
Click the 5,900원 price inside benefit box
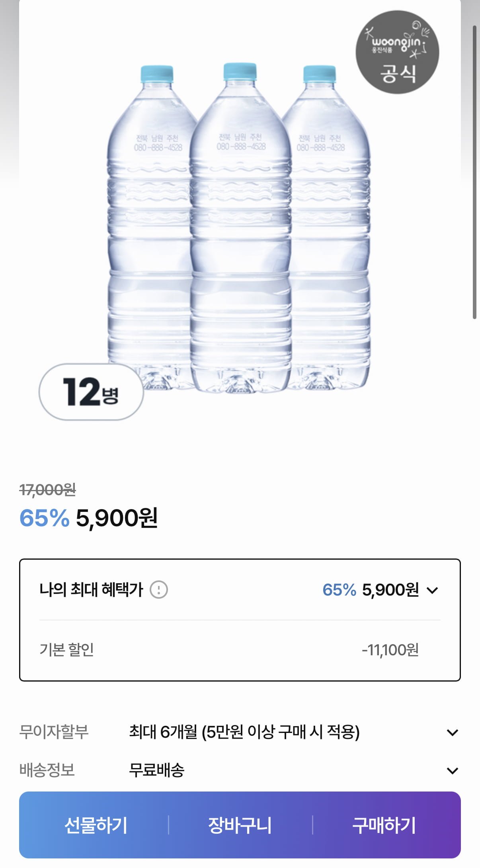click(390, 590)
